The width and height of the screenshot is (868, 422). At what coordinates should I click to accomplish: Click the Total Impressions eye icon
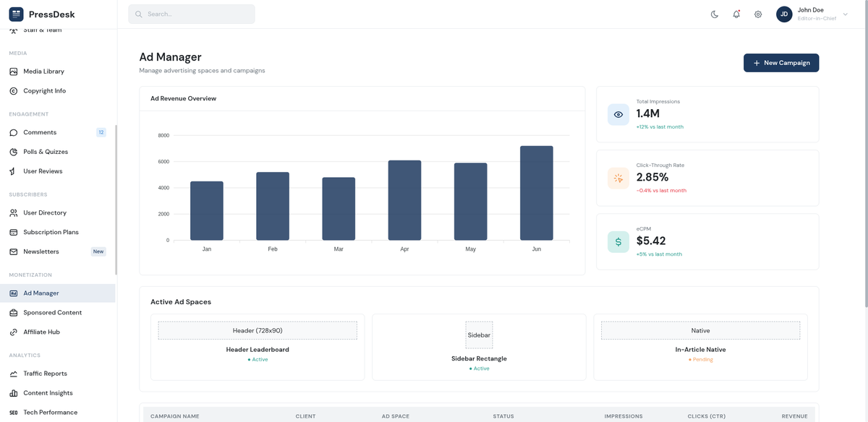618,115
